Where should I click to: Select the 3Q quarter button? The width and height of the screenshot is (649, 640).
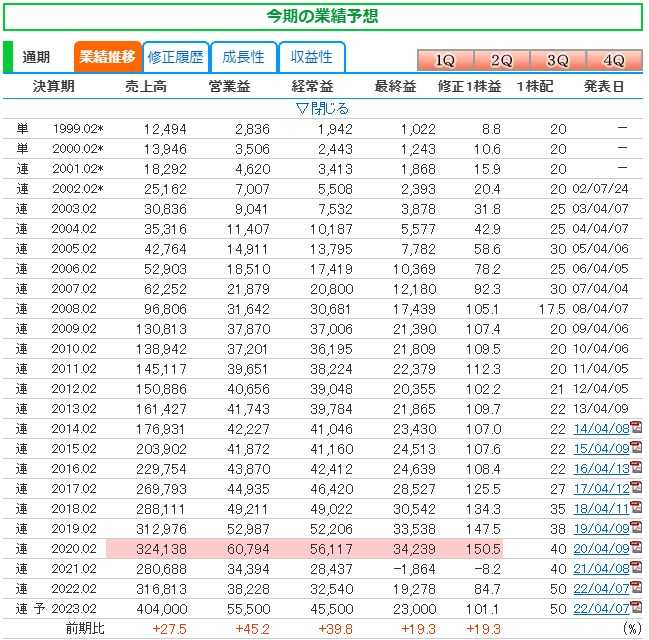click(x=558, y=60)
